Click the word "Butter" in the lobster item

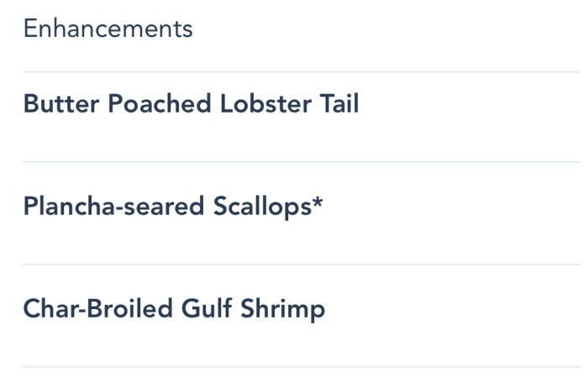pos(60,104)
